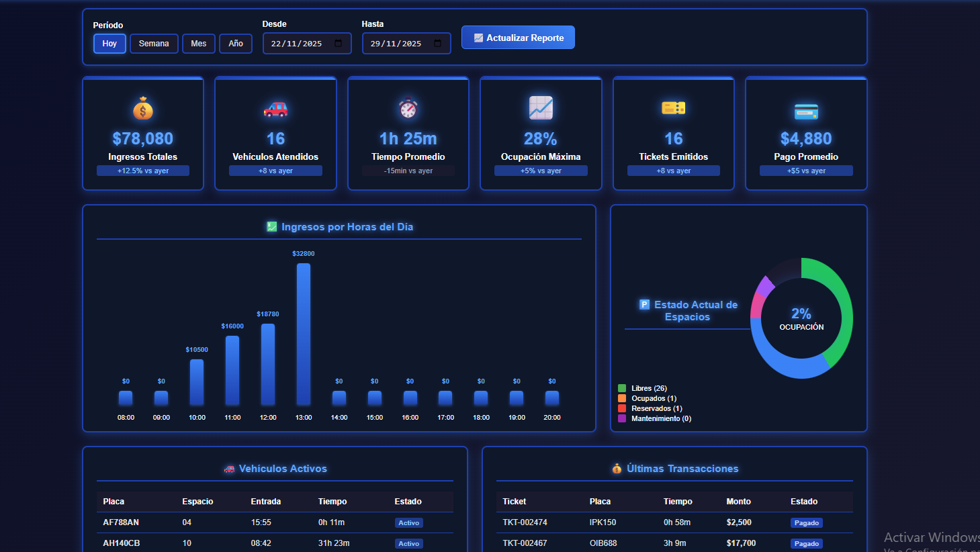Click the Desde date input field
The image size is (980, 552).
tap(299, 44)
